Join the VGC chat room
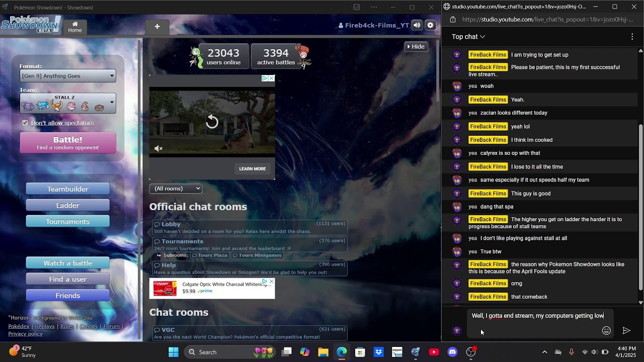This screenshot has height=362, width=644. pyautogui.click(x=250, y=333)
